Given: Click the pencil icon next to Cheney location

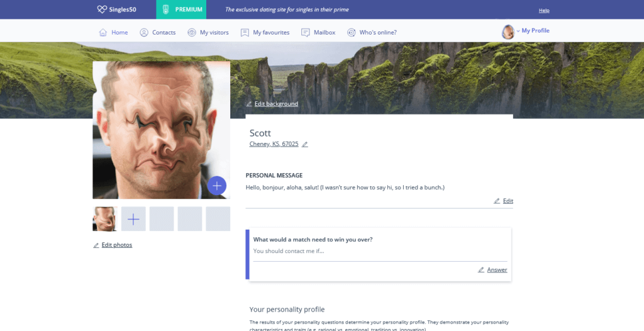Looking at the screenshot, I should 305,144.
